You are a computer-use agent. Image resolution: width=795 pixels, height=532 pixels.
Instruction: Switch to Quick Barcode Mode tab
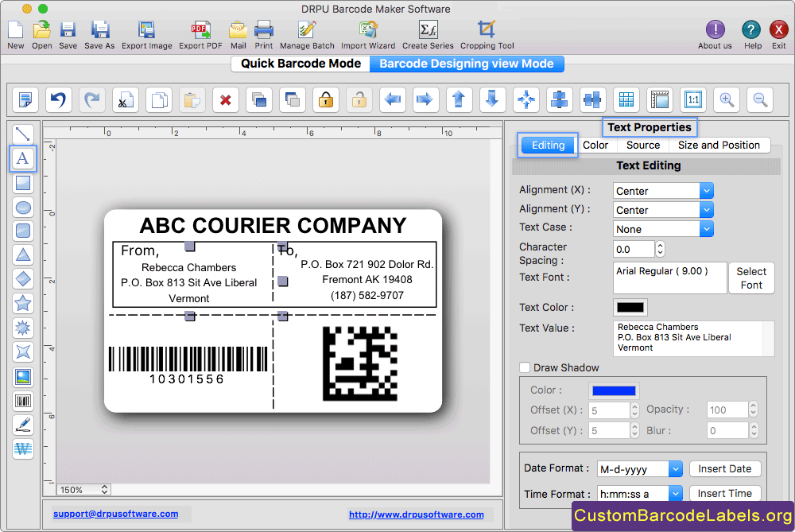(x=301, y=64)
